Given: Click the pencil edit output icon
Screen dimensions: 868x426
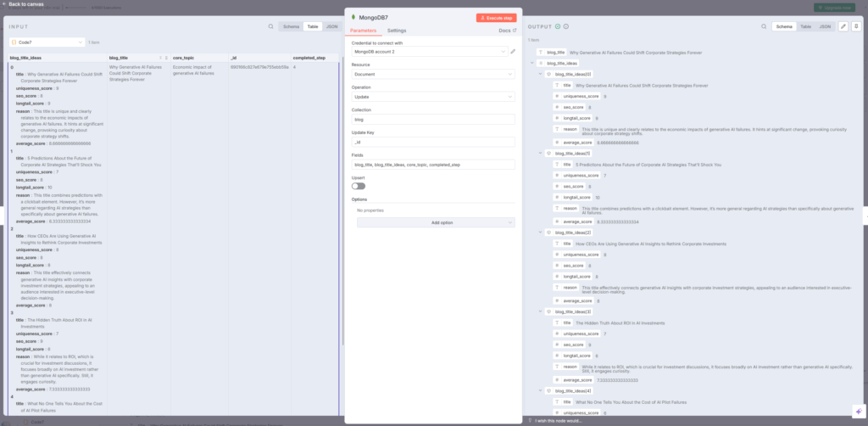Looking at the screenshot, I should [843, 26].
